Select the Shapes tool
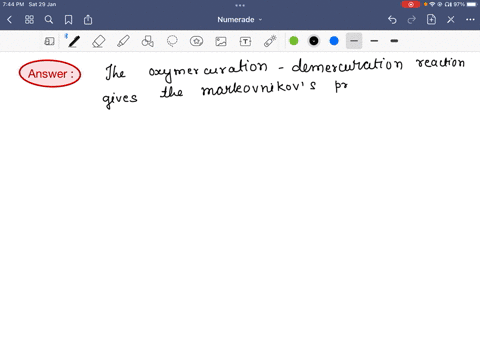480x360 pixels. (x=148, y=41)
